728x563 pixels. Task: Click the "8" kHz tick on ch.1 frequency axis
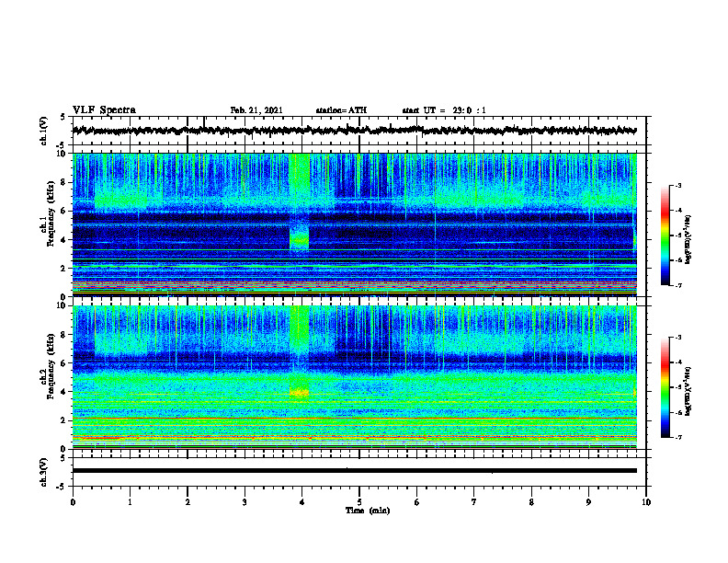click(x=63, y=182)
